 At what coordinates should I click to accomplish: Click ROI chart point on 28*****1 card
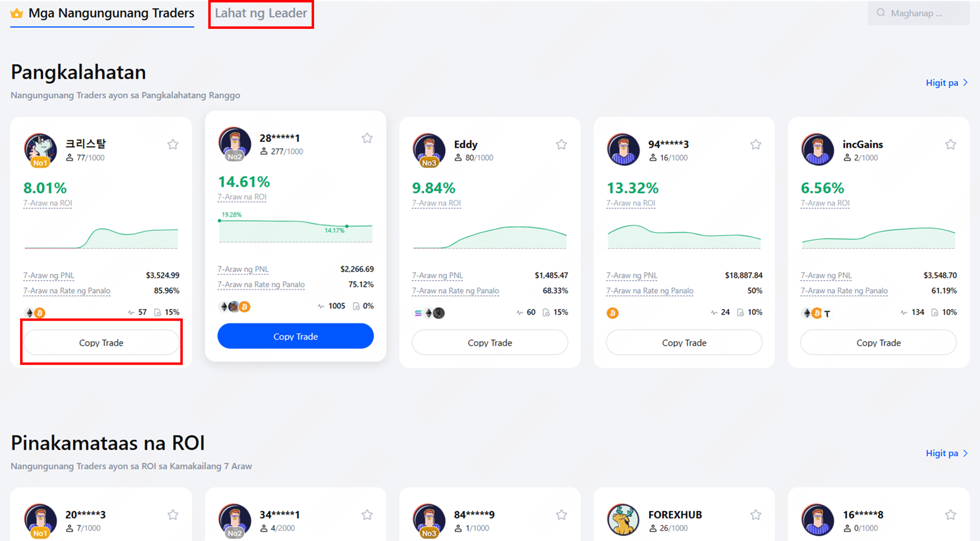(346, 226)
